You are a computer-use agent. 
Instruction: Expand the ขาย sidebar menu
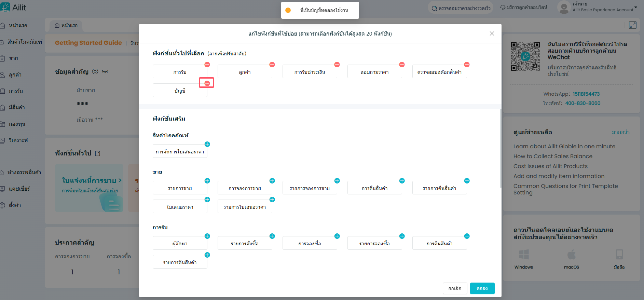pyautogui.click(x=14, y=58)
